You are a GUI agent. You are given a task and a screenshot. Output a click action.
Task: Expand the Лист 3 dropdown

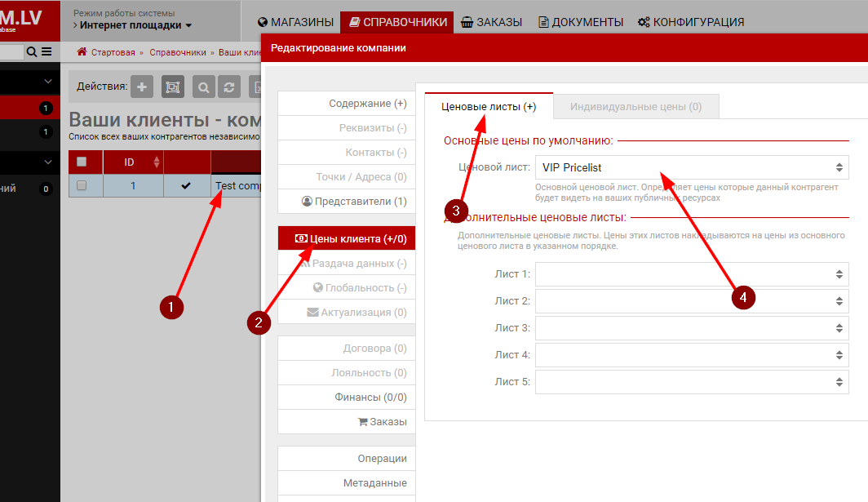coord(691,328)
